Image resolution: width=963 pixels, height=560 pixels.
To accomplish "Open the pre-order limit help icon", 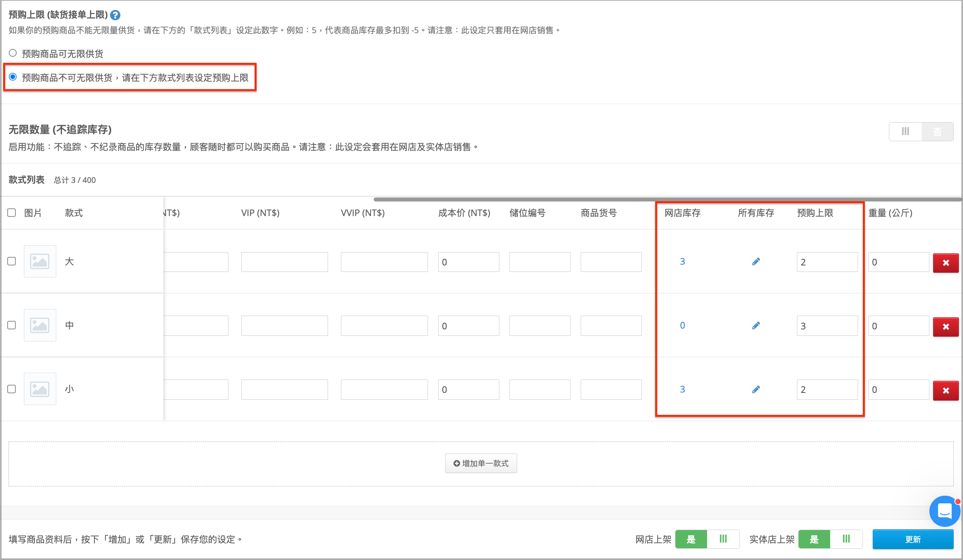I will (115, 15).
